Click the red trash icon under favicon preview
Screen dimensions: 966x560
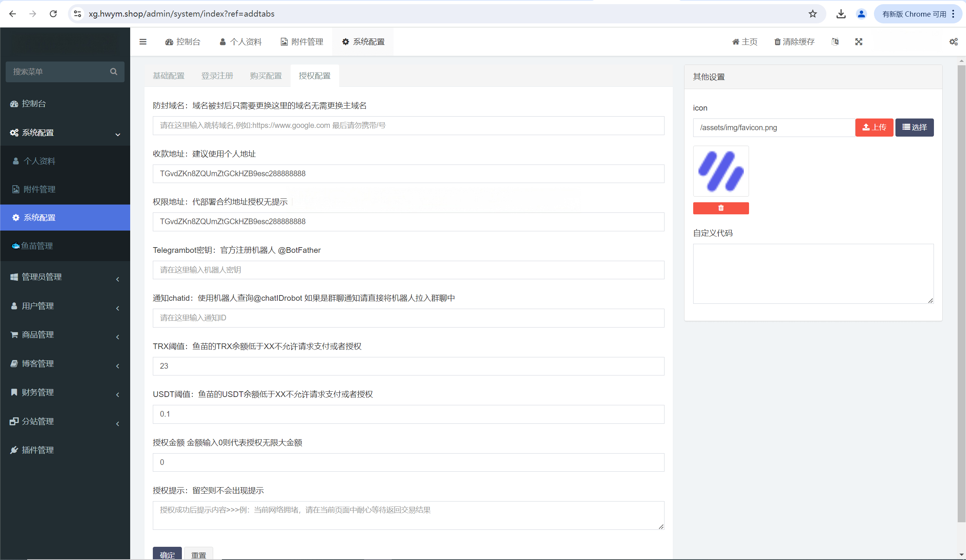(721, 208)
